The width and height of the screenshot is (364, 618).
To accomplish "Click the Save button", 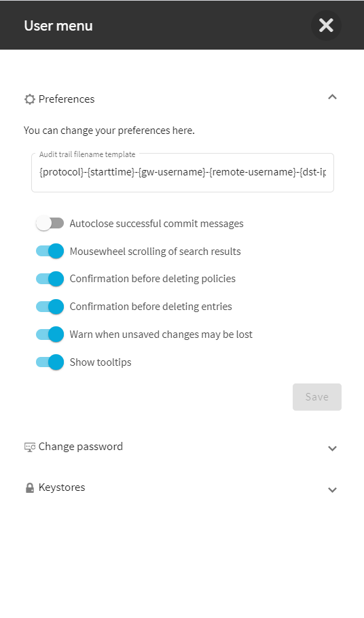I will click(x=316, y=397).
